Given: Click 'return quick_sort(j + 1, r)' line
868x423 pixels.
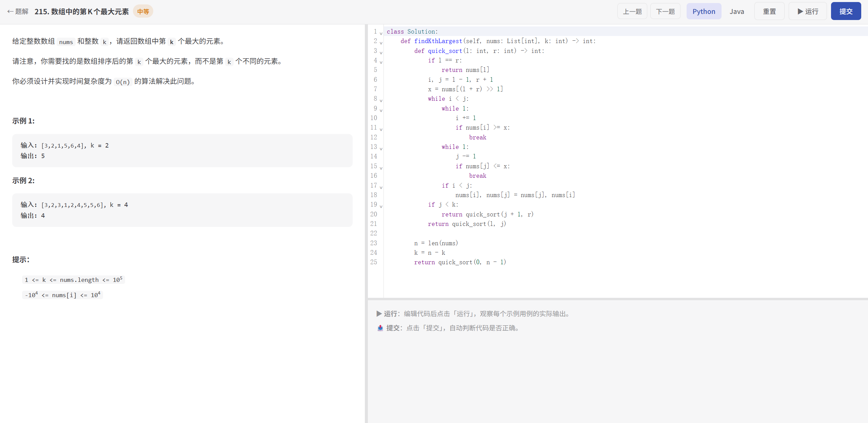Looking at the screenshot, I should click(488, 214).
